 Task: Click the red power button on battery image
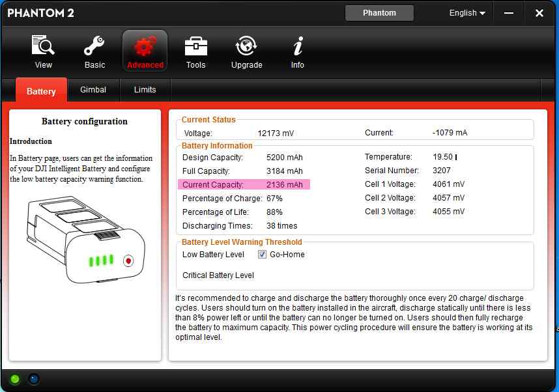click(129, 261)
